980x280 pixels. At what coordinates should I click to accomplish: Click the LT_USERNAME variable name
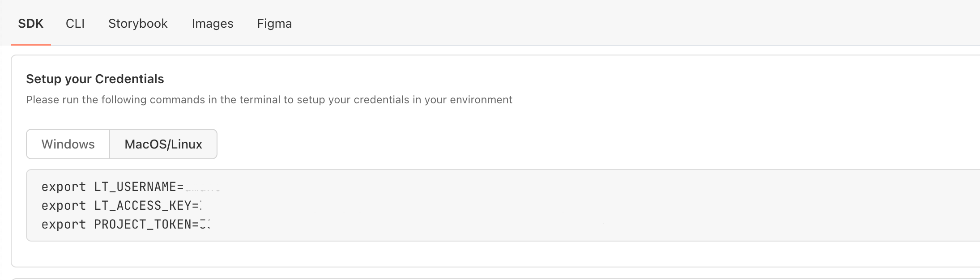(135, 187)
